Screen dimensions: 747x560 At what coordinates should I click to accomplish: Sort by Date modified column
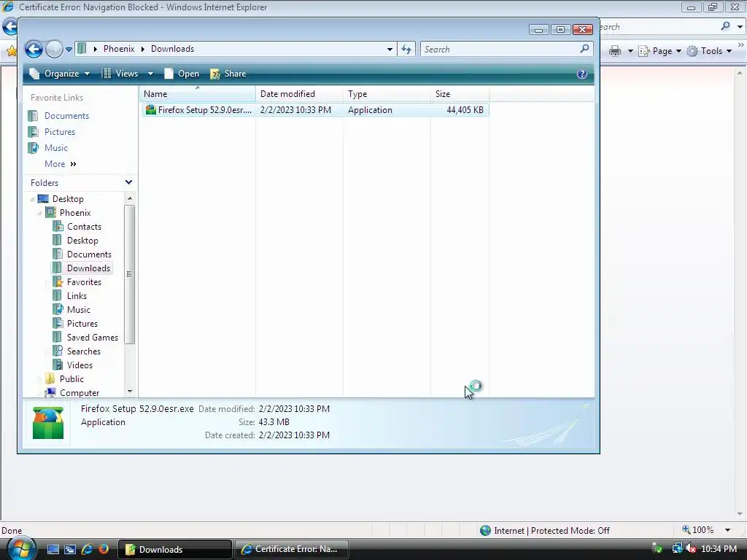[299, 94]
